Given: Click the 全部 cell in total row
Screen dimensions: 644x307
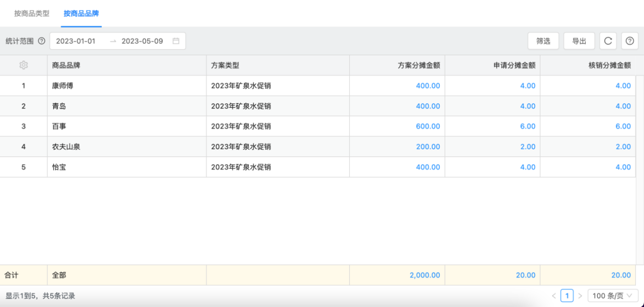Looking at the screenshot, I should pyautogui.click(x=127, y=275).
